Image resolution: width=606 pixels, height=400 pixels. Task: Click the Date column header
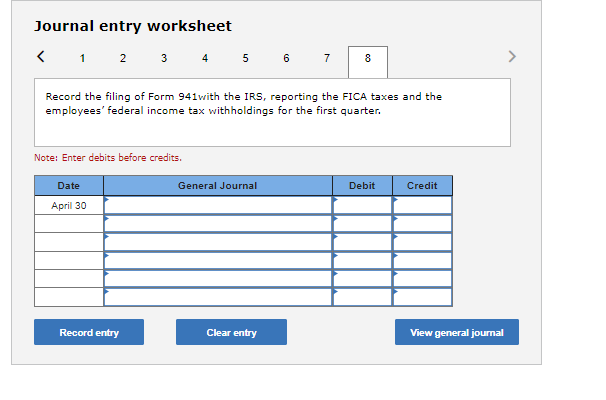point(69,186)
